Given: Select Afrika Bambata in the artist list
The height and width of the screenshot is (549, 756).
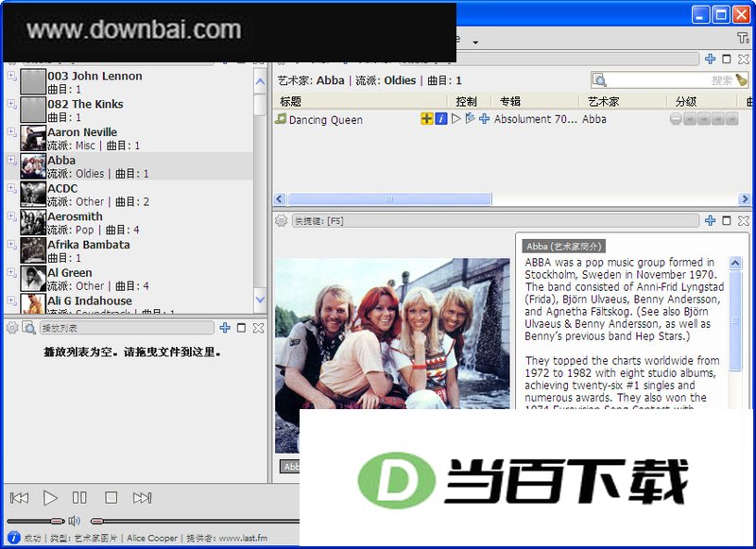Looking at the screenshot, I should [x=129, y=251].
